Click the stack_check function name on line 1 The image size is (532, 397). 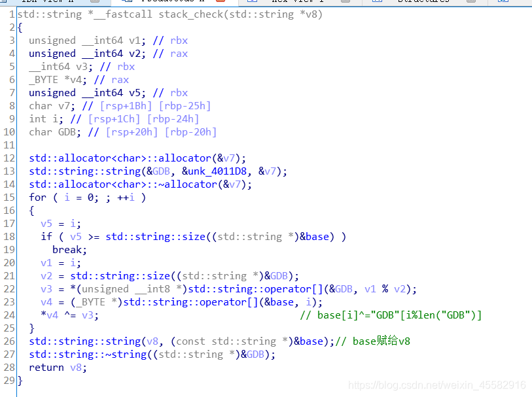tap(190, 14)
